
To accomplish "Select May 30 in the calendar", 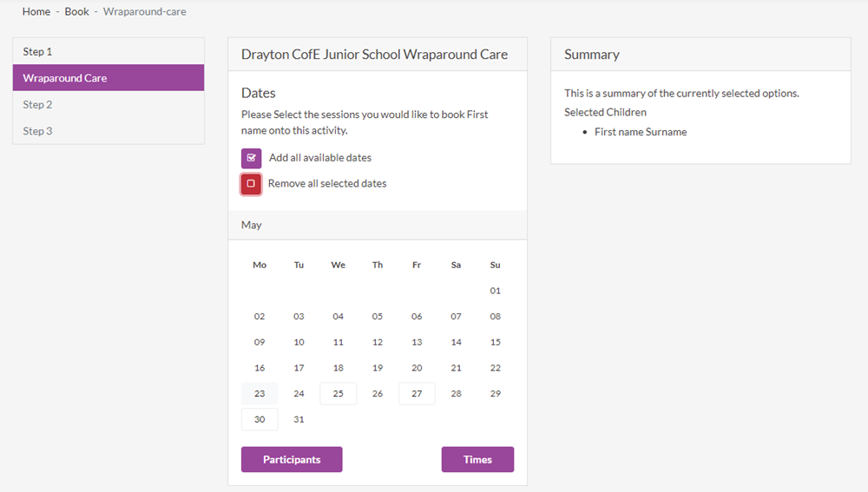I will click(260, 419).
